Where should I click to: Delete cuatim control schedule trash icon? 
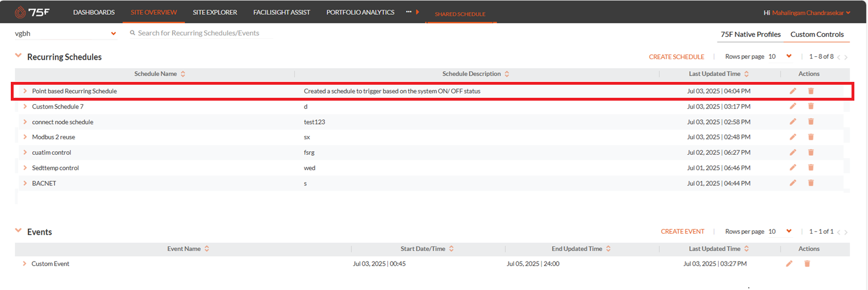[x=811, y=152]
